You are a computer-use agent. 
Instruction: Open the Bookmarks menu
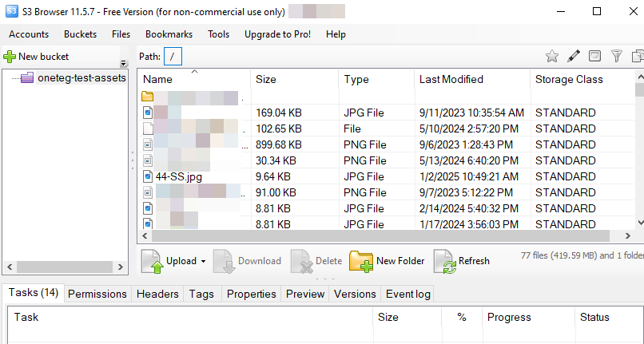click(x=169, y=34)
